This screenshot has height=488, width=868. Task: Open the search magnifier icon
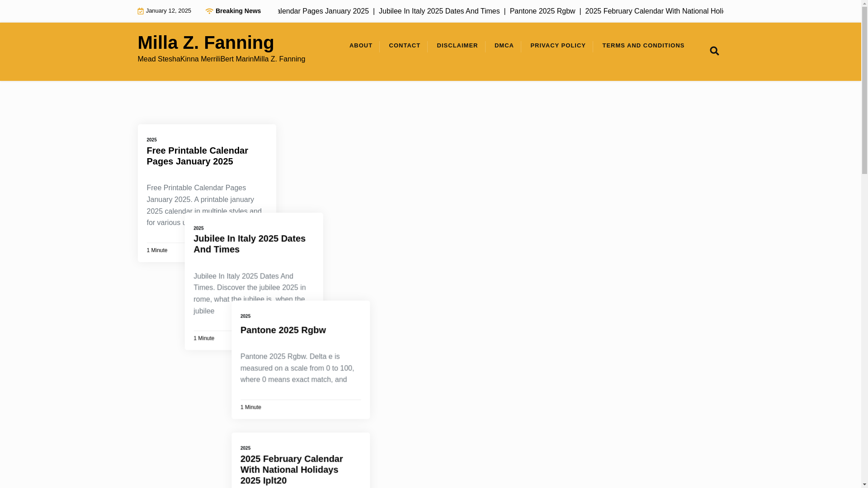coord(714,51)
